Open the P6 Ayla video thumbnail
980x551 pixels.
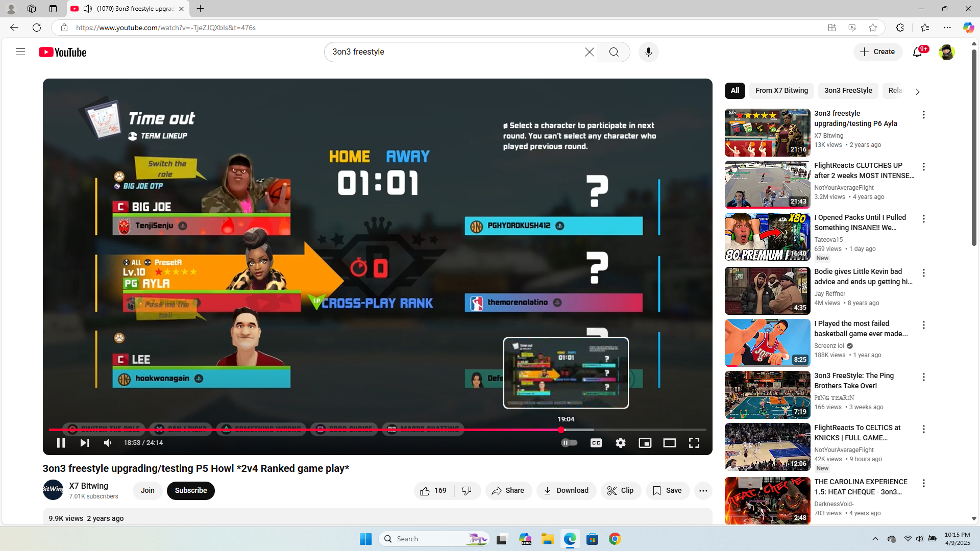pos(767,133)
